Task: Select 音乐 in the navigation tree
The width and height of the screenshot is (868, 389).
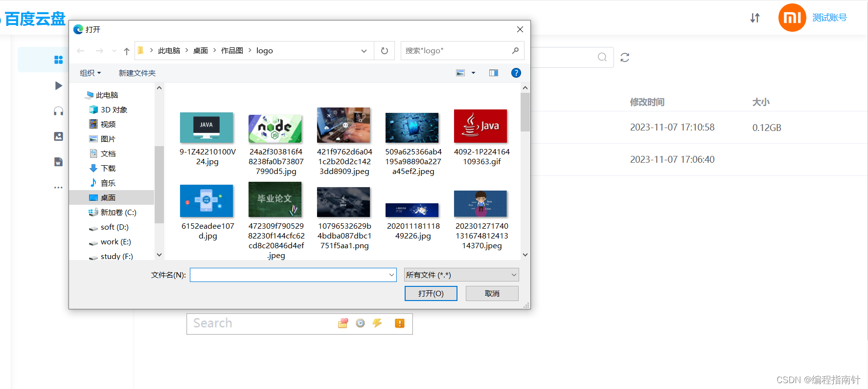Action: 102,183
